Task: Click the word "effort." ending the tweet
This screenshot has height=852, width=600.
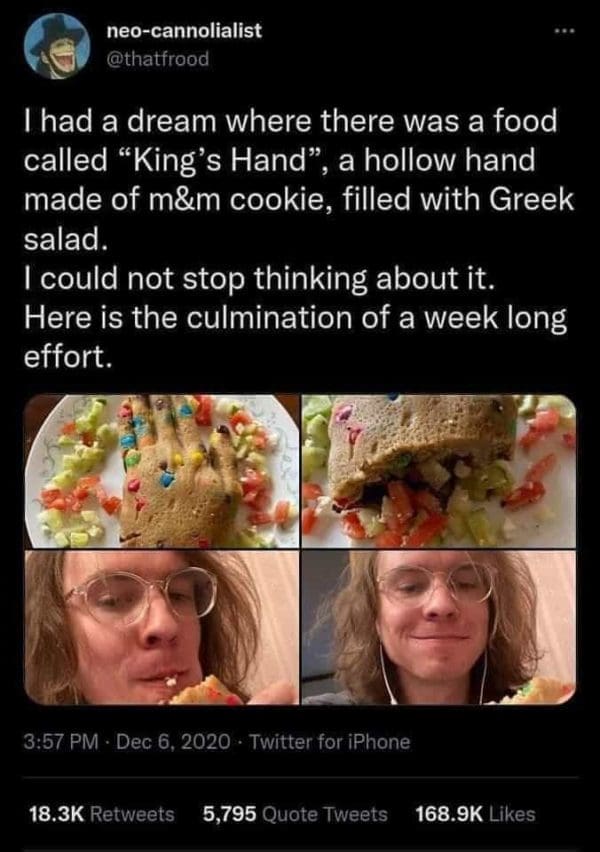Action: click(x=68, y=356)
